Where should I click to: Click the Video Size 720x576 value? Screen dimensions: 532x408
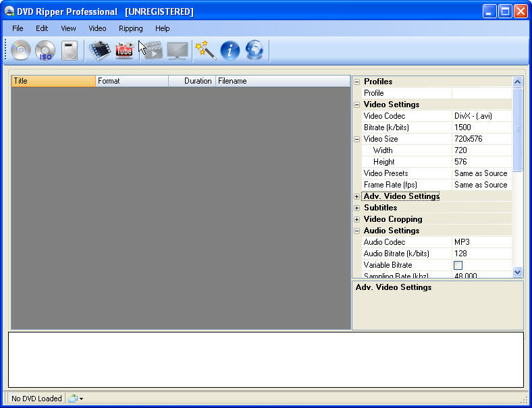point(482,139)
